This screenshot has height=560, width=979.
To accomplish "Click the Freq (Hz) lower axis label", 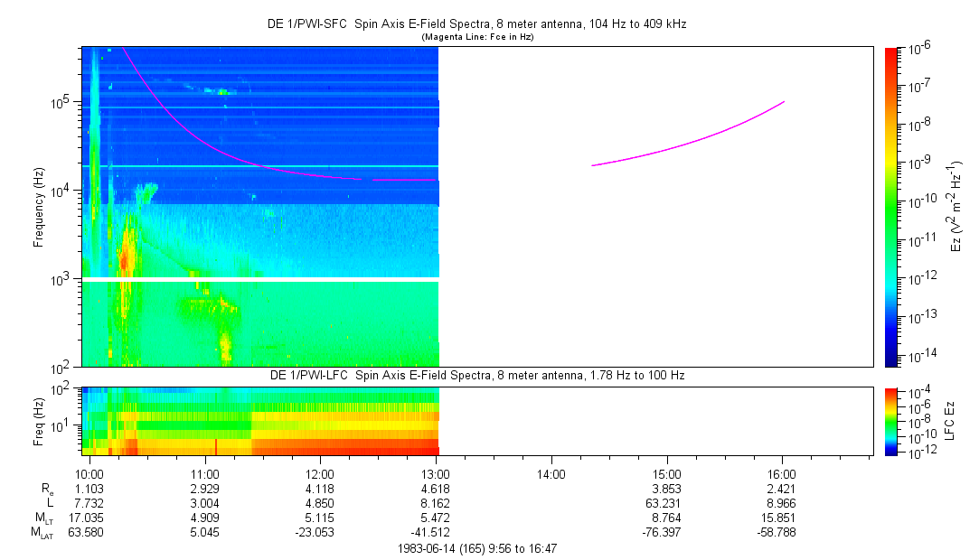I will click(x=39, y=422).
